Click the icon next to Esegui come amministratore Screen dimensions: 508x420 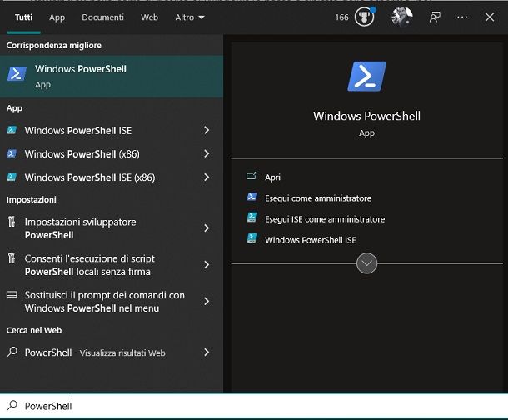pos(252,197)
